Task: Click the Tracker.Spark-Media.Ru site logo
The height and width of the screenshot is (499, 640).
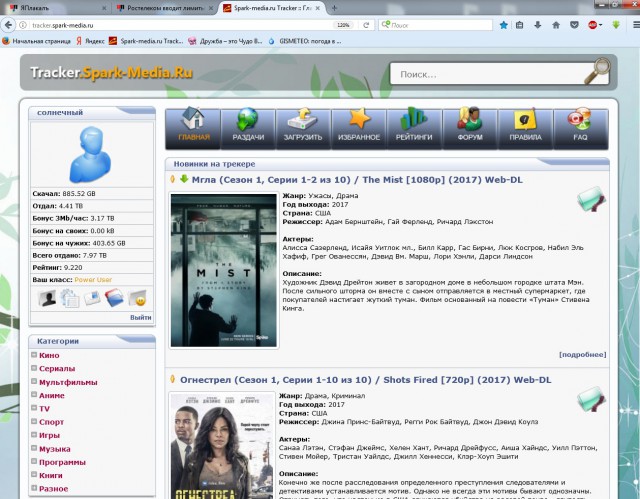Action: tap(111, 73)
